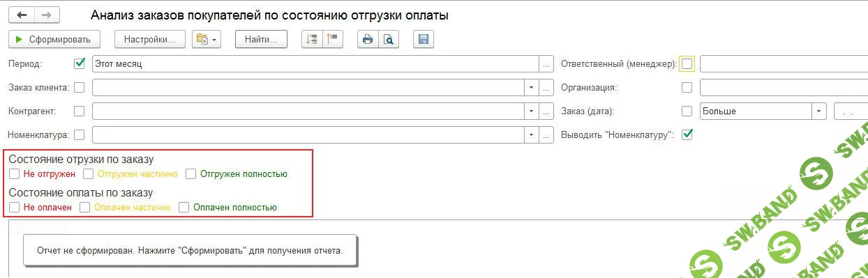Click the Этот месяц period field
Image resolution: width=868 pixels, height=278 pixels.
click(x=315, y=63)
